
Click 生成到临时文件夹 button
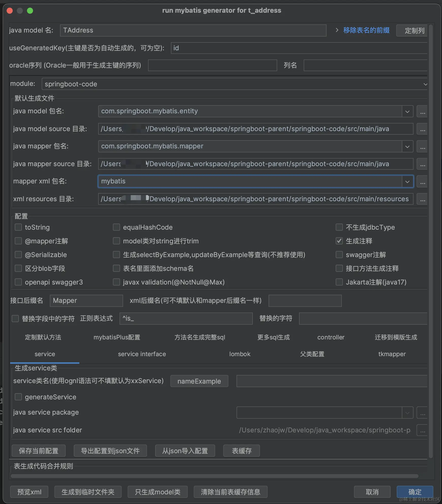(x=88, y=492)
